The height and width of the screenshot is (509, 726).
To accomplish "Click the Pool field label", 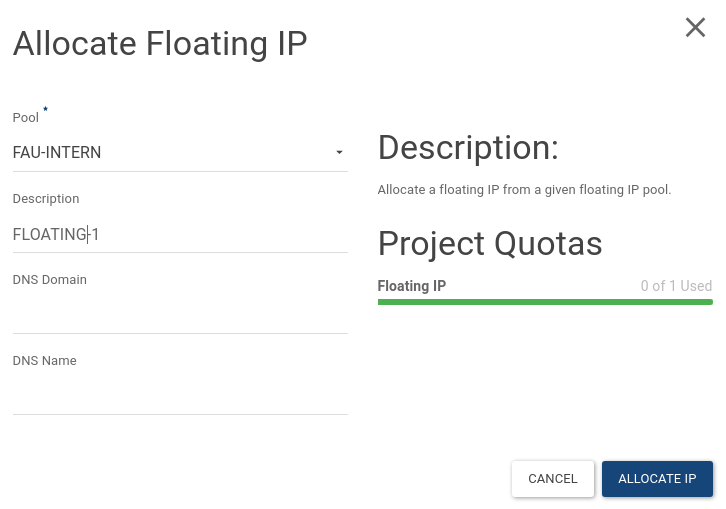I will (26, 118).
